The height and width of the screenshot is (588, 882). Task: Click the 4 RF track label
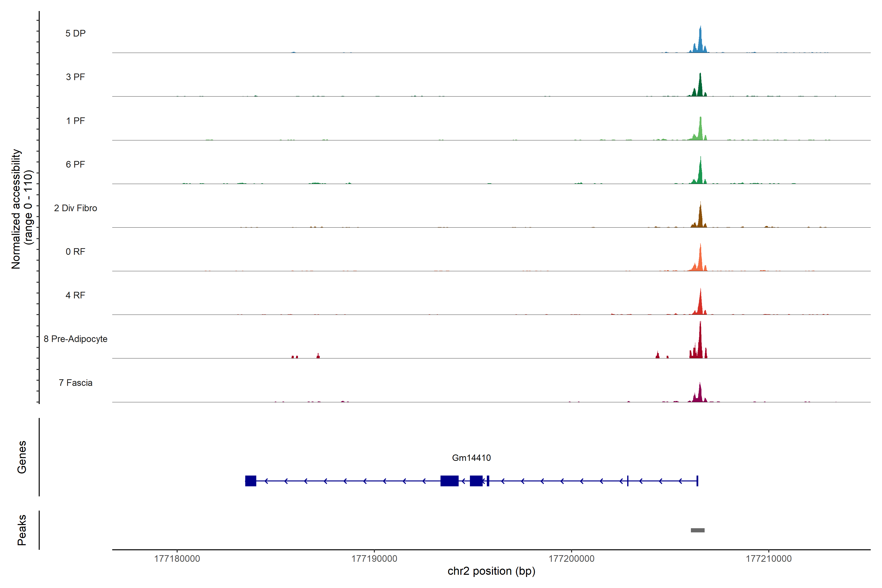click(x=75, y=295)
